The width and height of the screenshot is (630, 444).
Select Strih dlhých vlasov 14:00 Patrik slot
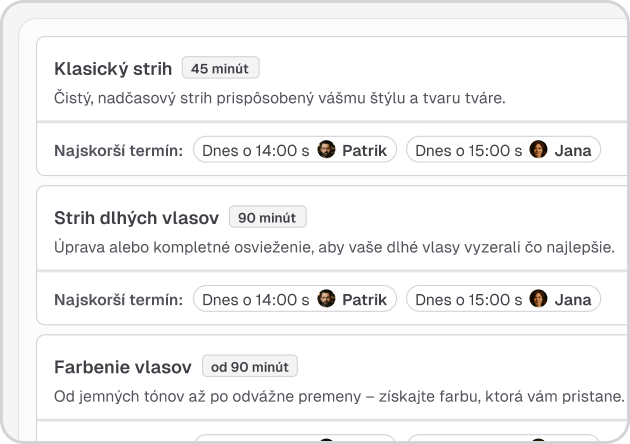[x=295, y=299]
